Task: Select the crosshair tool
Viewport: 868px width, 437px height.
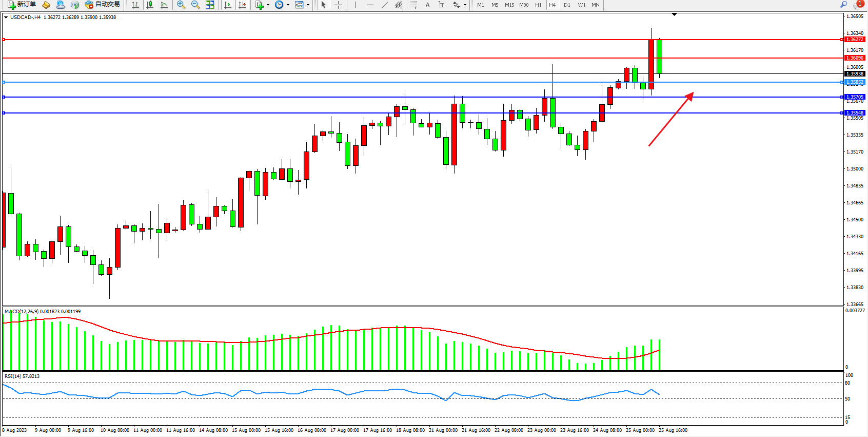Action: 339,5
